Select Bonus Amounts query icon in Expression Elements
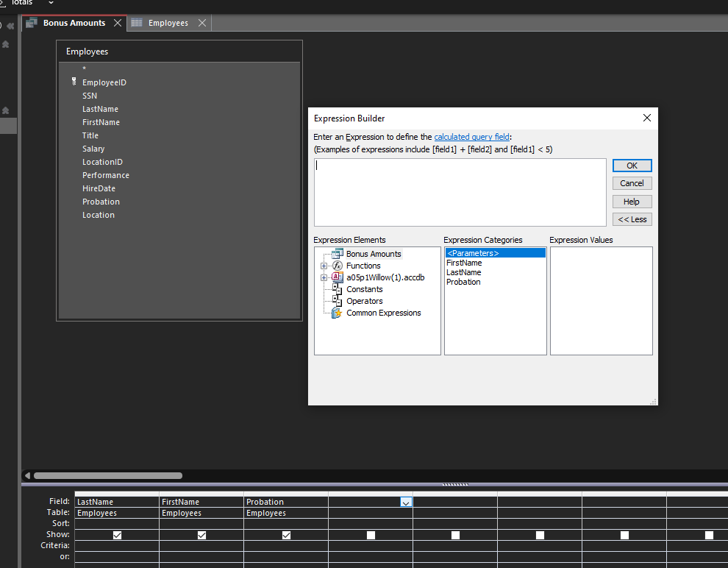 click(x=338, y=254)
